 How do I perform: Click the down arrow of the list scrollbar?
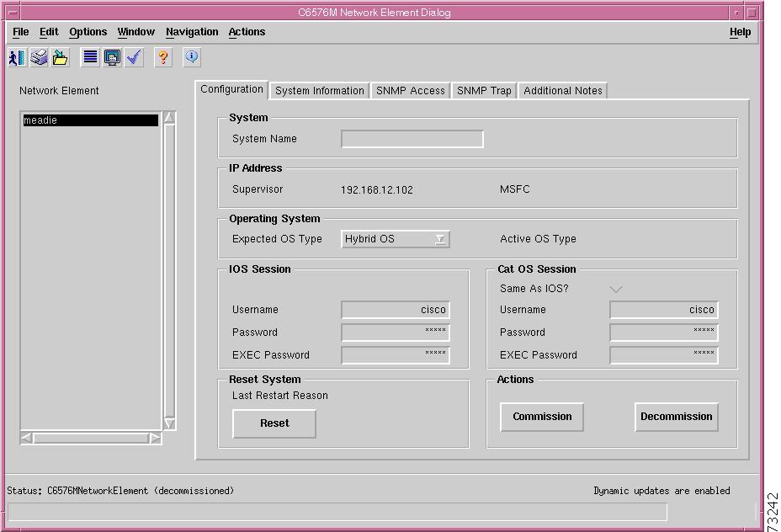pos(169,423)
